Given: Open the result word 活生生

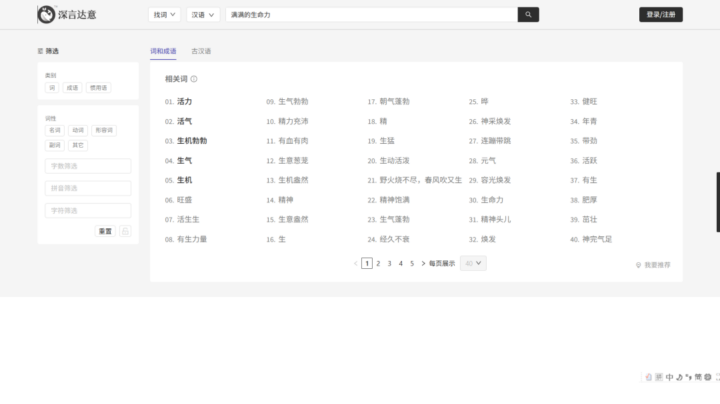Looking at the screenshot, I should pyautogui.click(x=188, y=219).
